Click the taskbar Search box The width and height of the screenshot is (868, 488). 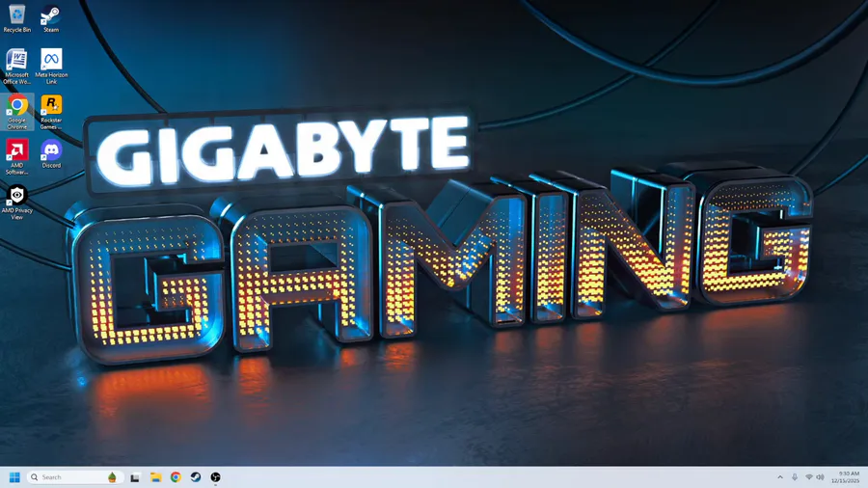point(74,477)
